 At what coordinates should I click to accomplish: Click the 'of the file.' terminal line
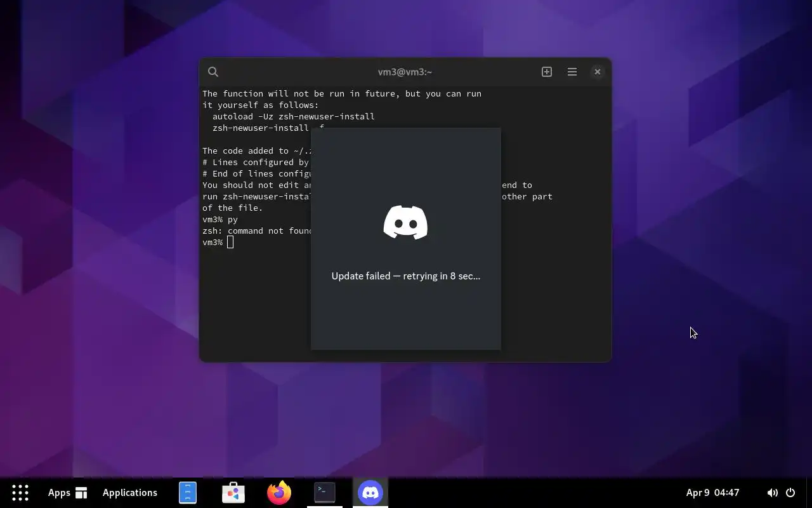[x=233, y=208]
